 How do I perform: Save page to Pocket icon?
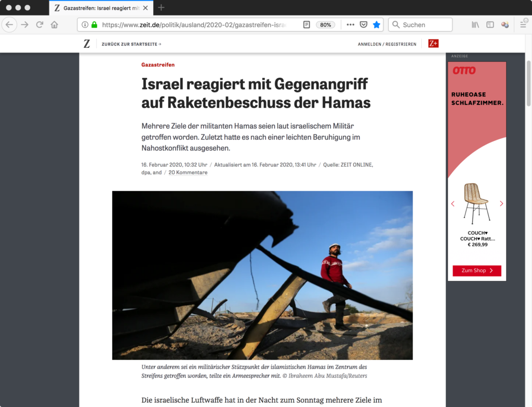363,25
